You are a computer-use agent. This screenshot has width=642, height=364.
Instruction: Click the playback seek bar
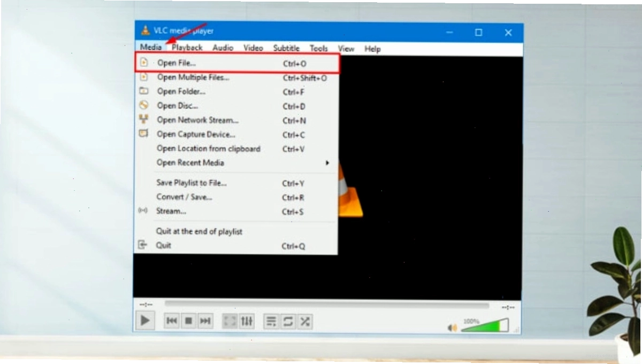point(327,304)
